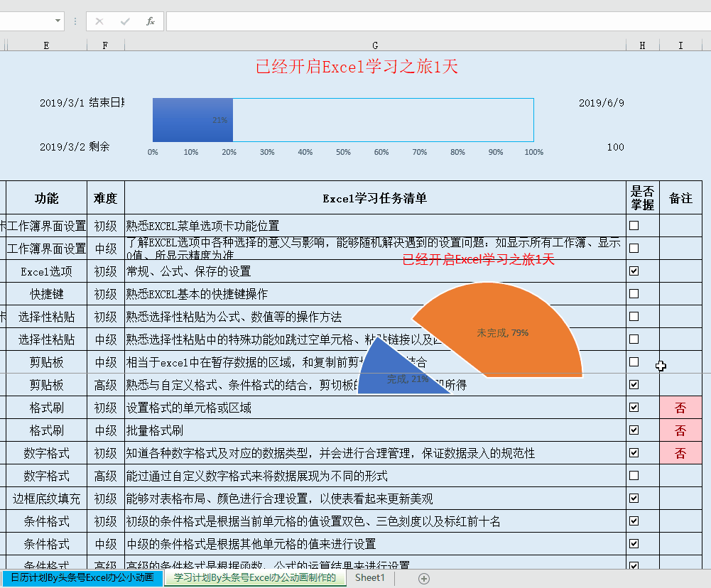Open the Name Box dropdown arrow
The width and height of the screenshot is (711, 588).
58,21
